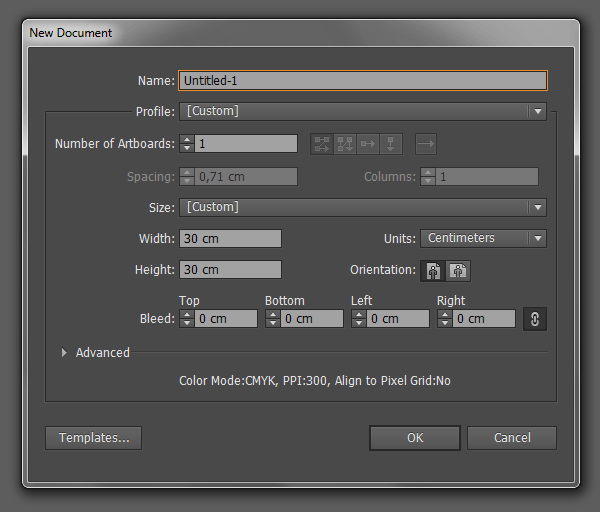Viewport: 600px width, 512px height.
Task: Select Arrange by Column artboard layout icon
Action: coord(391,144)
